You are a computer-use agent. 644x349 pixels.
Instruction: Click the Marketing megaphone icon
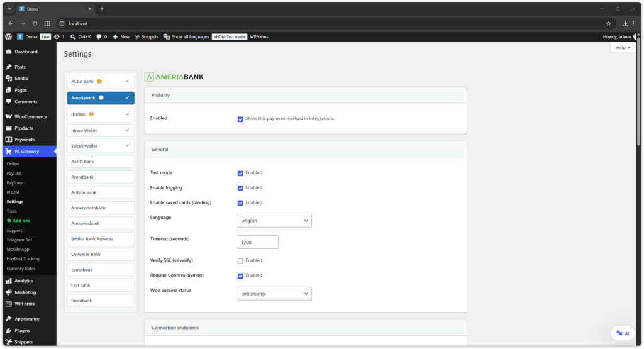[9, 292]
